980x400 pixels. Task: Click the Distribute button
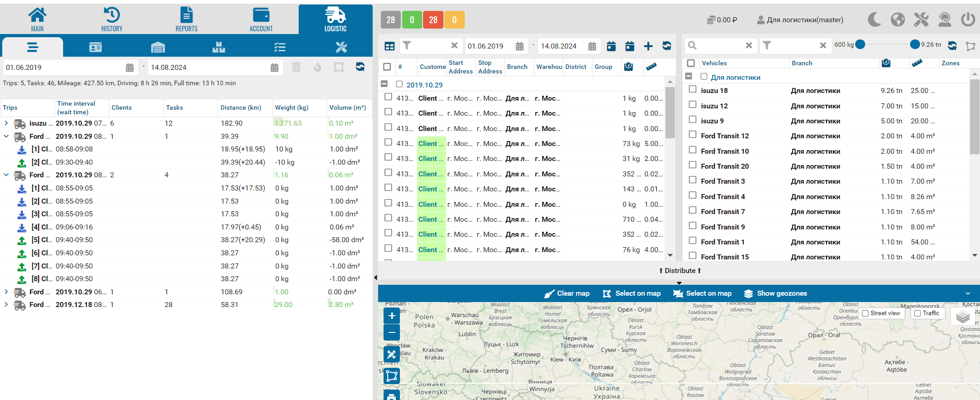[680, 271]
